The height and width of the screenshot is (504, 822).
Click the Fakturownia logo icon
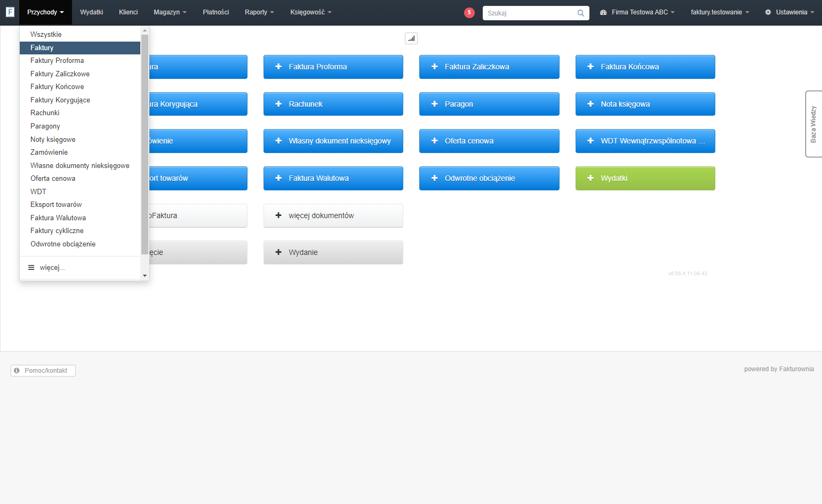tap(10, 12)
